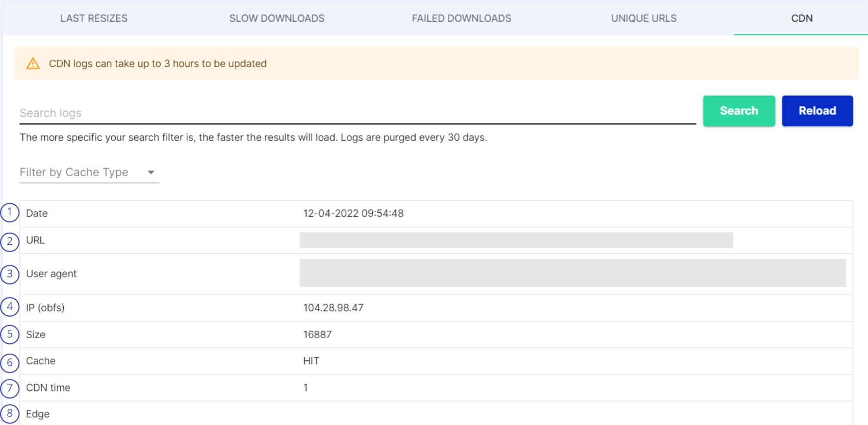
Task: Click numbered marker 4 beside IP (obfs)
Action: [x=10, y=307]
